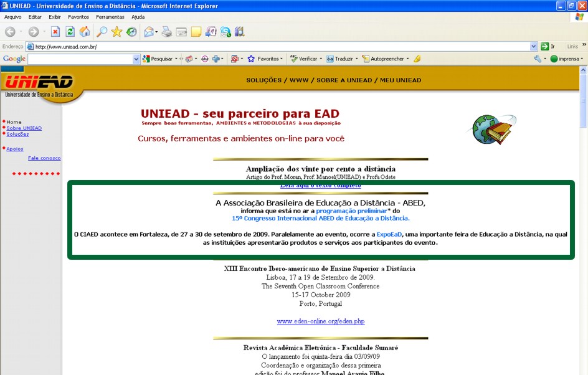Click the Mail envelope icon
The width and height of the screenshot is (588, 375).
(x=149, y=32)
